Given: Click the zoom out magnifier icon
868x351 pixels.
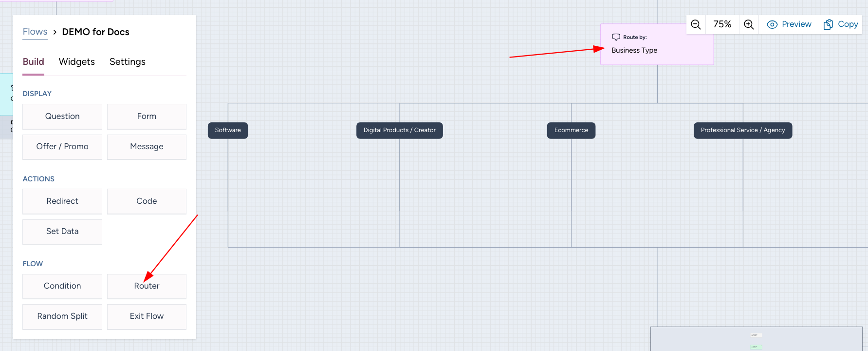Looking at the screenshot, I should pos(696,24).
